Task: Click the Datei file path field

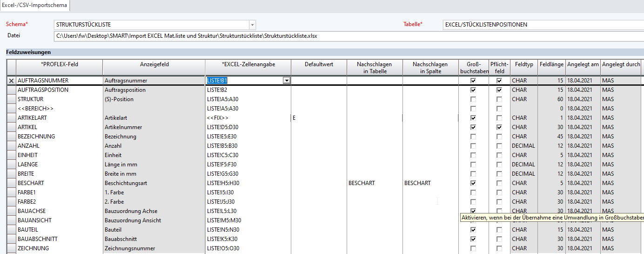Action: point(349,36)
